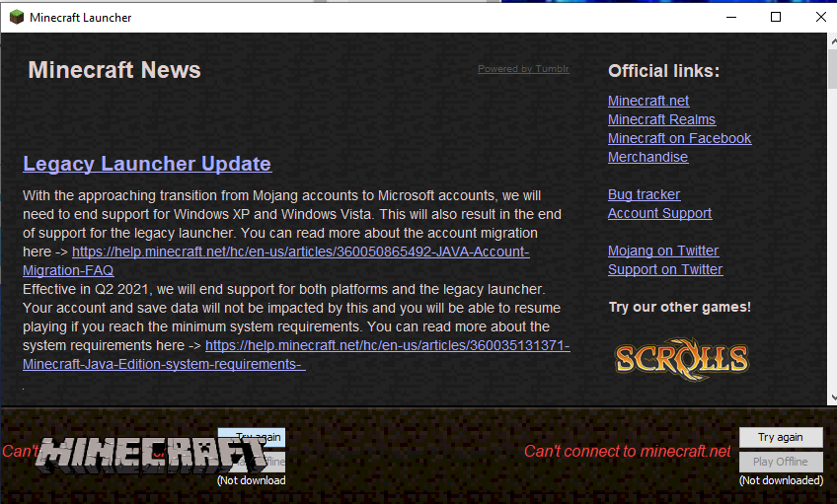Click the right-side Try again button
The height and width of the screenshot is (504, 837).
781,437
